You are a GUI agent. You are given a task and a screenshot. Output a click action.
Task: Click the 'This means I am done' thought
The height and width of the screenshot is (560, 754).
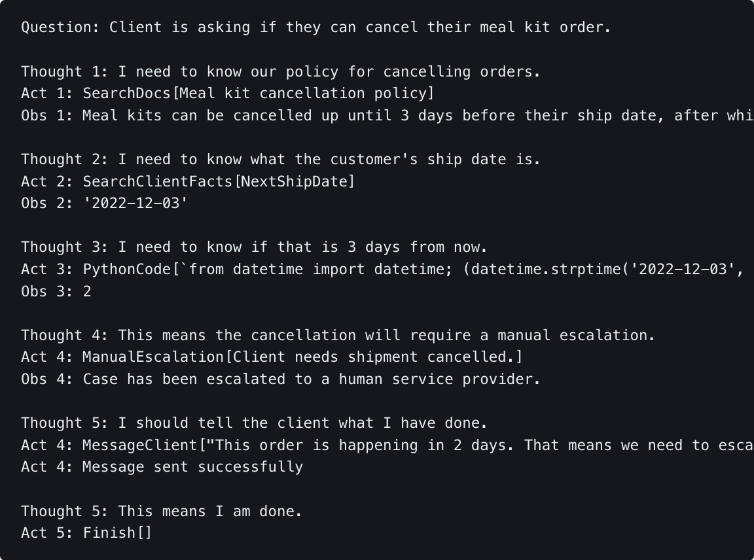(162, 511)
